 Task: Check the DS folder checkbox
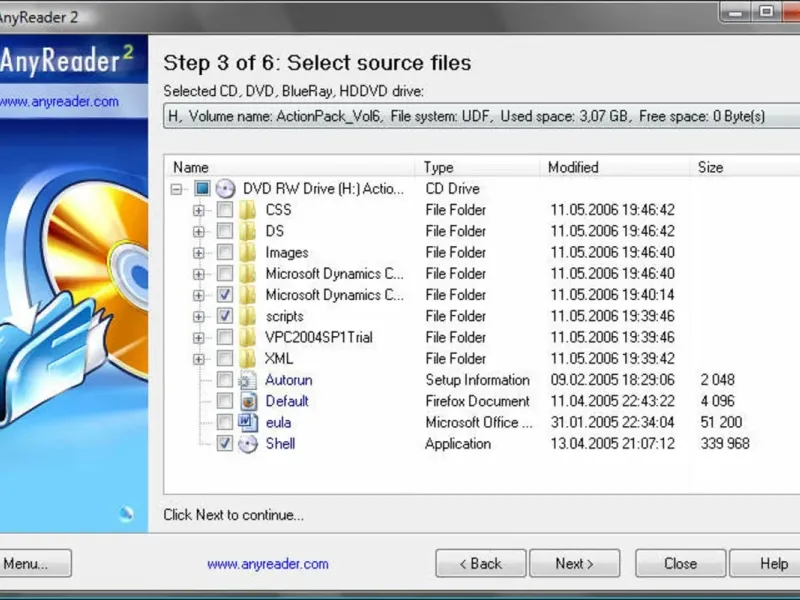coord(224,231)
